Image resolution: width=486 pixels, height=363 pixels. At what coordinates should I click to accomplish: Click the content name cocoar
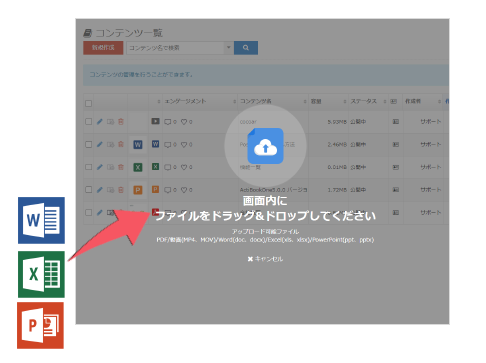[248, 122]
